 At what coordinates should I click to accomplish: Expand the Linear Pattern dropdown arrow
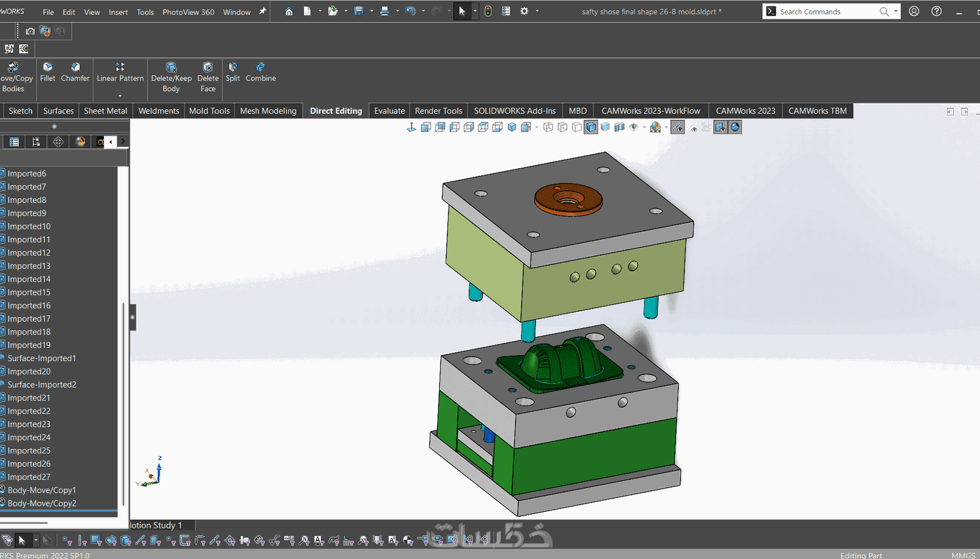pyautogui.click(x=120, y=96)
